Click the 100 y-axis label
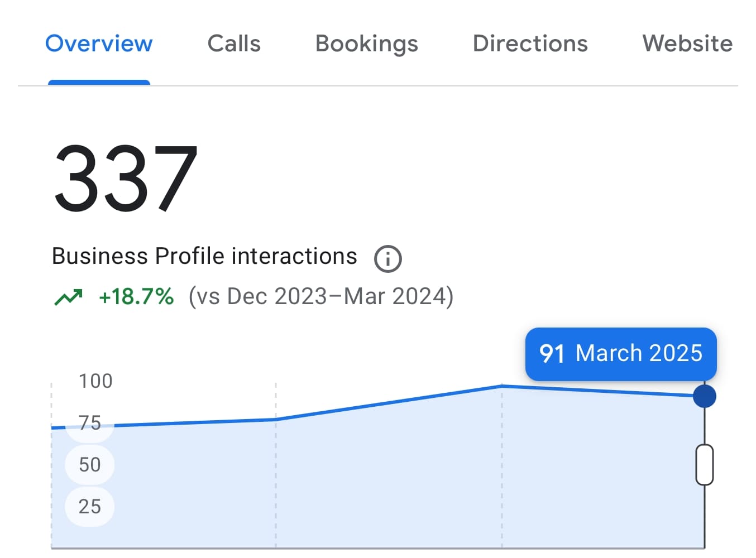The width and height of the screenshot is (756, 558). point(95,381)
